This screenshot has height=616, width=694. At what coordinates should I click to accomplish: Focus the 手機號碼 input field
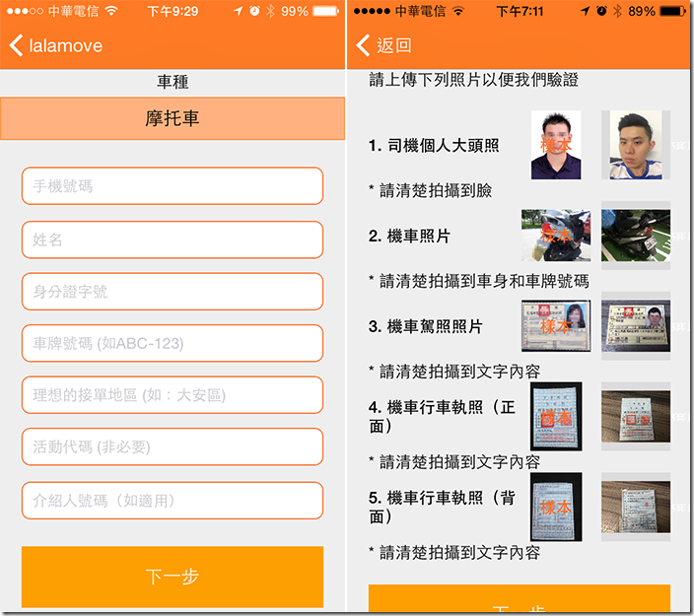173,186
